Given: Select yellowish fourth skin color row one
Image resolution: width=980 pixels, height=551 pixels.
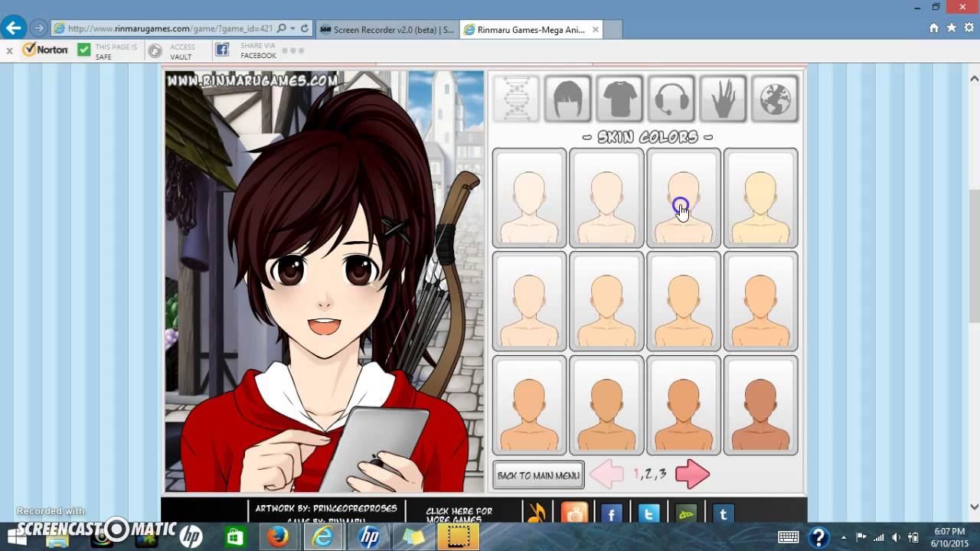Looking at the screenshot, I should [x=760, y=198].
